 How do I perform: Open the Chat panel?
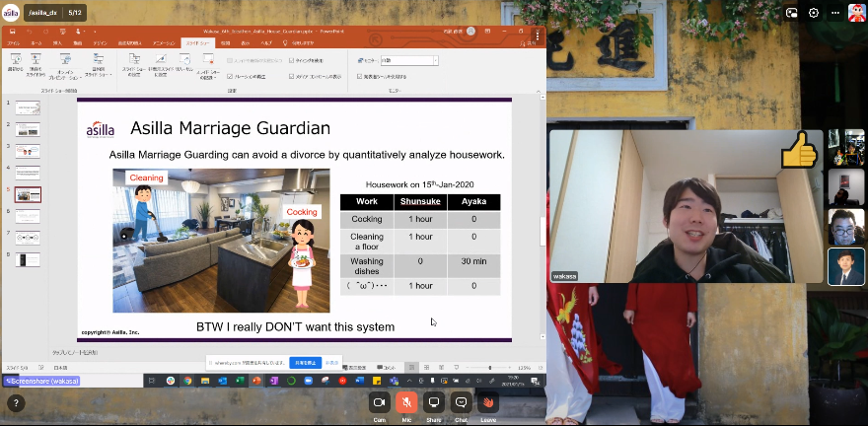point(461,402)
